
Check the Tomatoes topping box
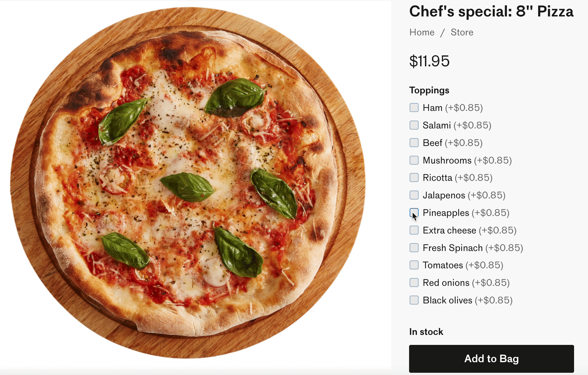(x=414, y=265)
